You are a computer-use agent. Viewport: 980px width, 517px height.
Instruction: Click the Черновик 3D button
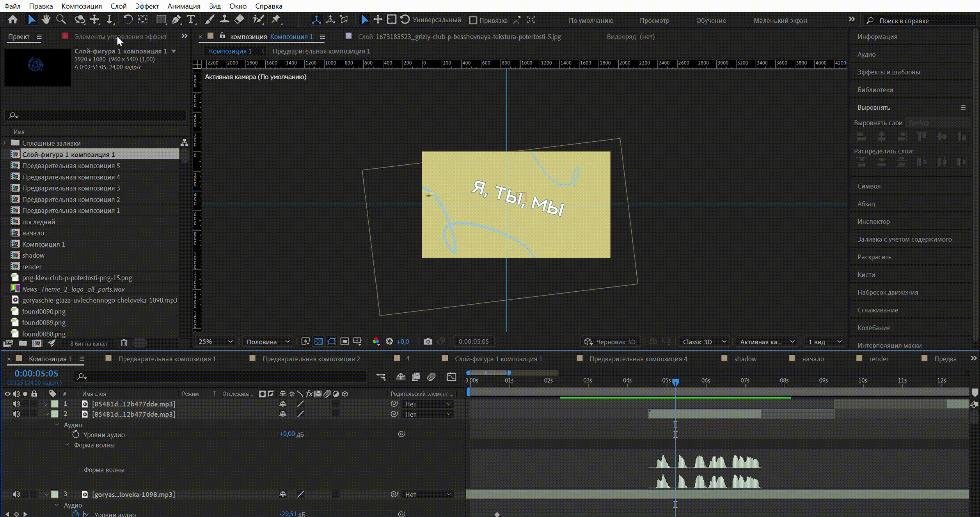click(x=611, y=342)
